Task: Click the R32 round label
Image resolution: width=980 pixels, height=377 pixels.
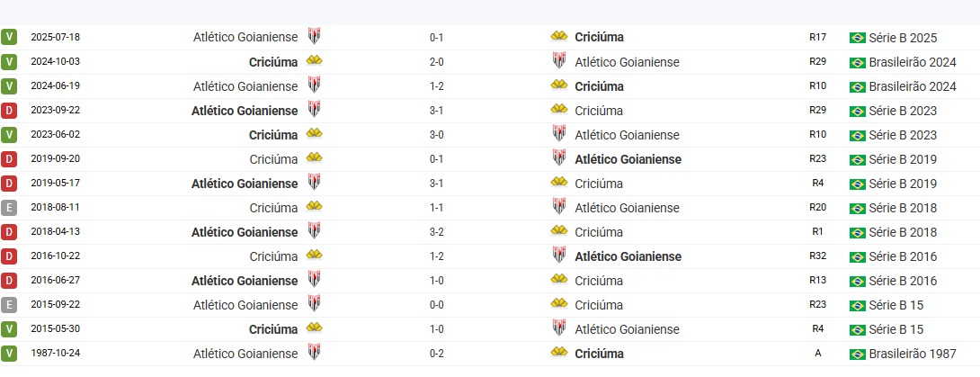Action: pos(817,256)
